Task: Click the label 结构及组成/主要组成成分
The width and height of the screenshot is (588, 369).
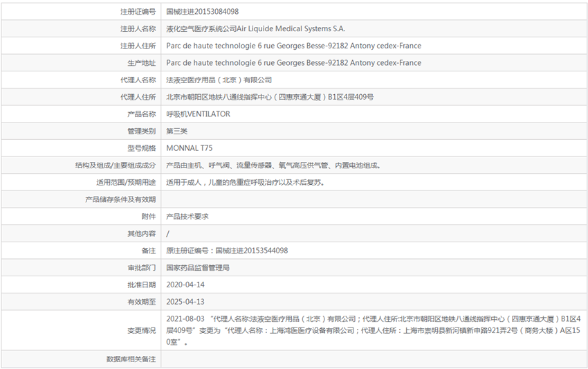Action: (x=115, y=165)
